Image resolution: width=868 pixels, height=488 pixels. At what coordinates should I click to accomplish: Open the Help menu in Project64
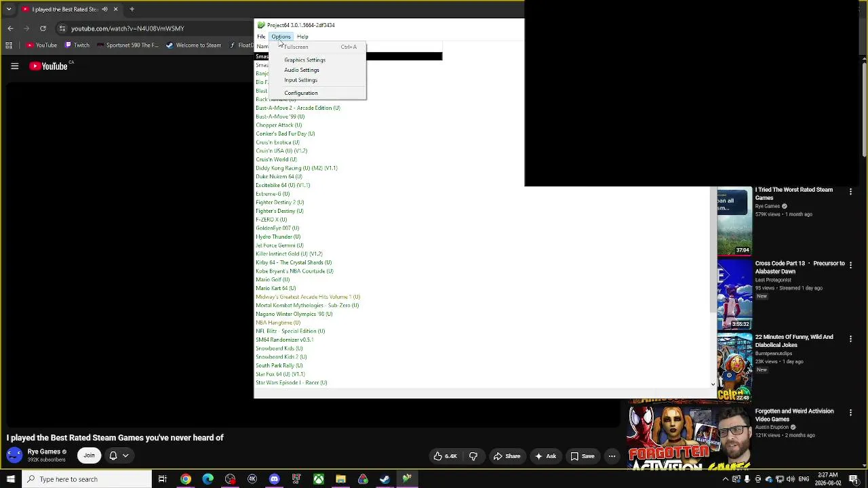(x=302, y=37)
